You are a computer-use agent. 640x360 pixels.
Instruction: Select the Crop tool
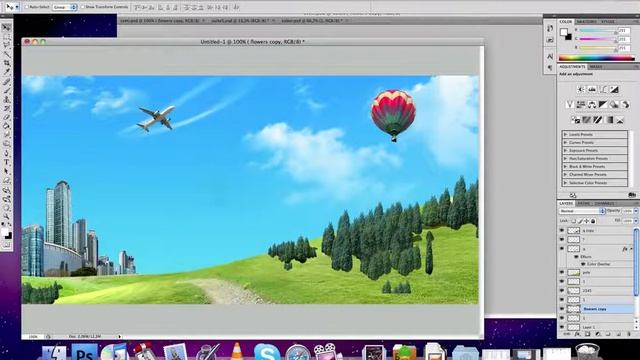pyautogui.click(x=7, y=63)
